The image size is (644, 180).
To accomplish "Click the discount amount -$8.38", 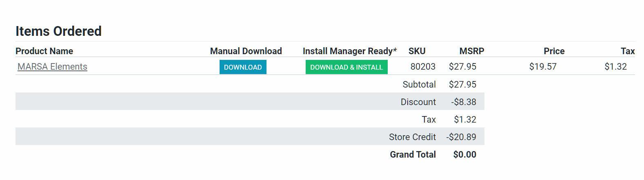I will (464, 102).
